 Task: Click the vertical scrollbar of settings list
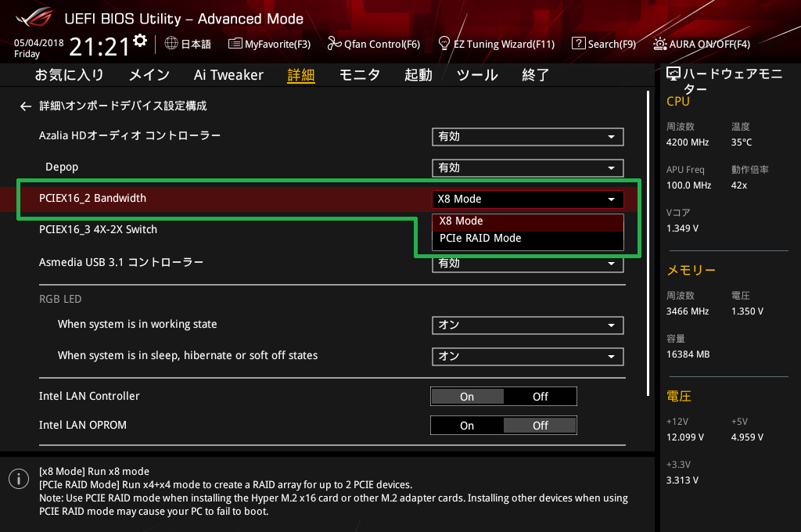pyautogui.click(x=648, y=243)
